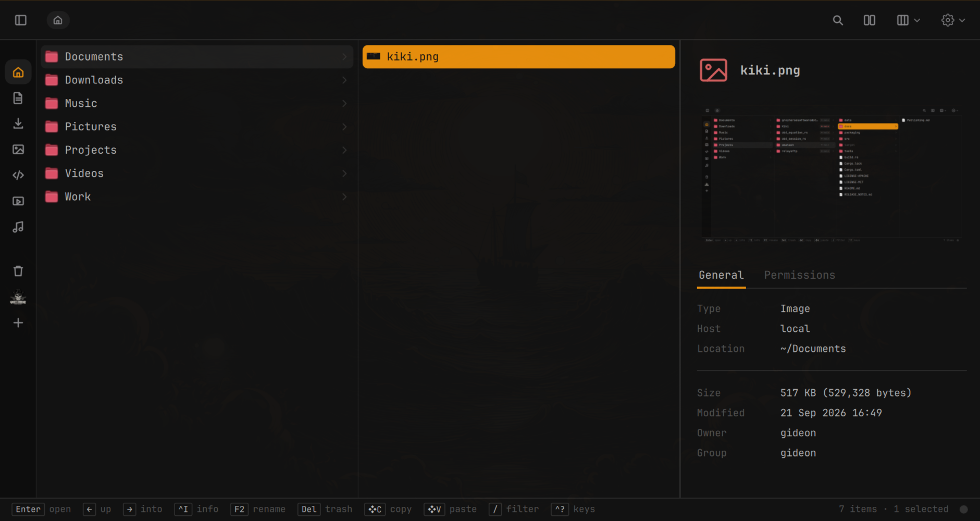Open the Trash in sidebar
The width and height of the screenshot is (980, 521).
click(18, 271)
